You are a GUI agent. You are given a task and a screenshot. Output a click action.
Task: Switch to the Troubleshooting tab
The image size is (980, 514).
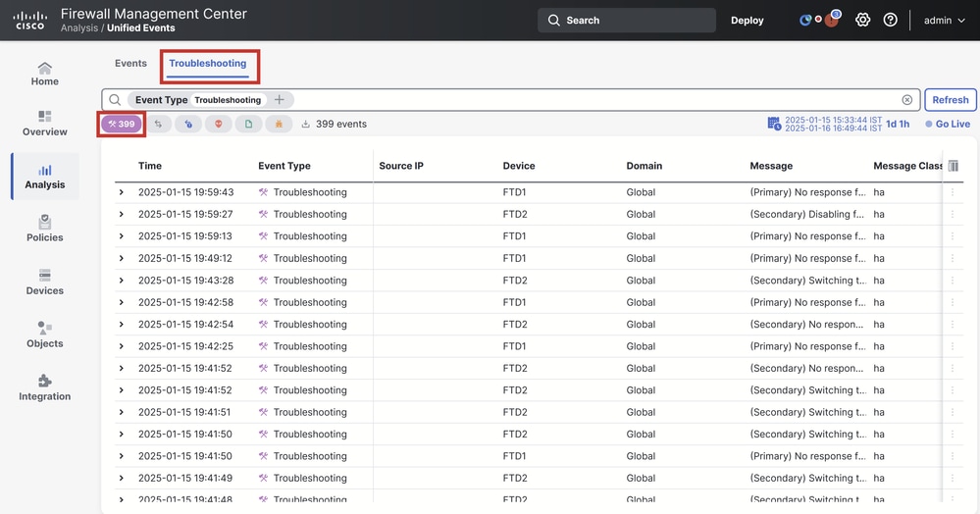click(x=208, y=63)
